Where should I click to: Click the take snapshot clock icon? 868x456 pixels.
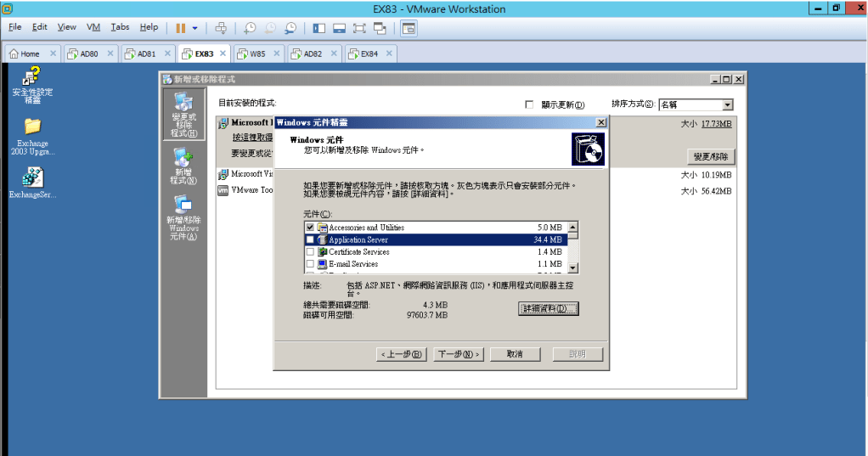[x=250, y=28]
